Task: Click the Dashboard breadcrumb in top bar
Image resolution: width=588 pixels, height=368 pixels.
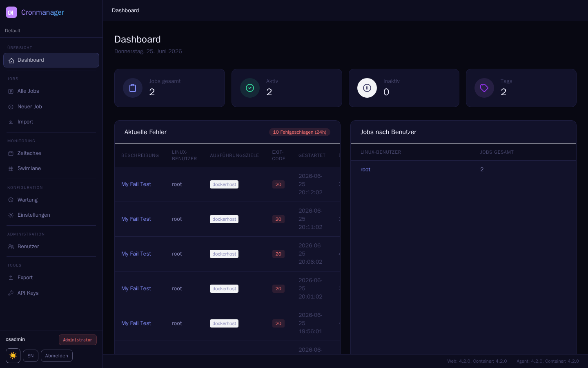Action: click(x=125, y=11)
